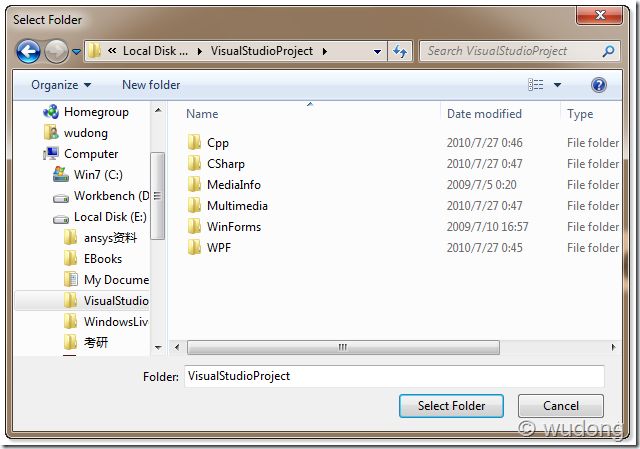This screenshot has height=449, width=640.
Task: Click file list scroll right arrow
Action: point(613,348)
